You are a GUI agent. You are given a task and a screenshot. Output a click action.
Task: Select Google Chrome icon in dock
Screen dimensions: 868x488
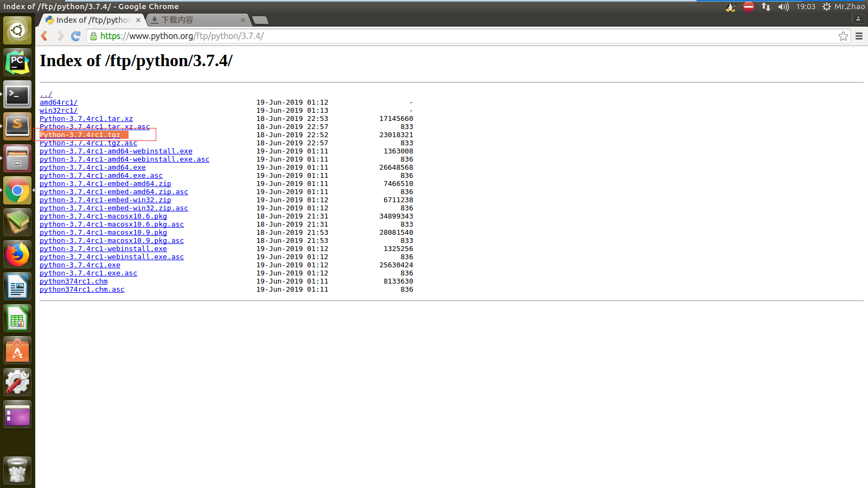point(17,190)
